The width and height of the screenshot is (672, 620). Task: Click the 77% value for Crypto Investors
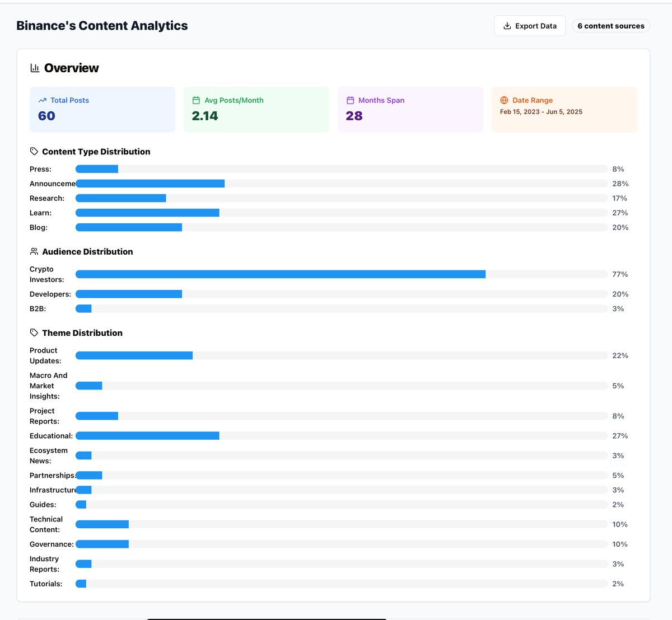(620, 274)
